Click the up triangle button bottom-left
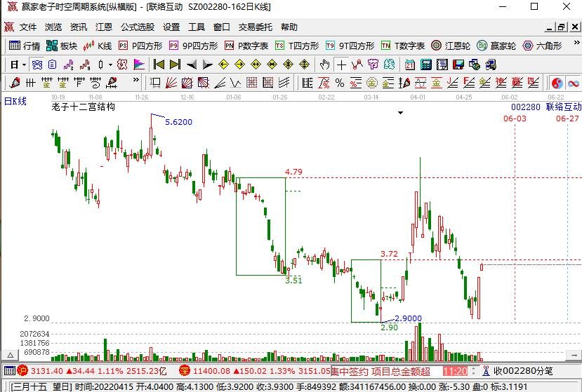The width and height of the screenshot is (582, 392). point(11,356)
